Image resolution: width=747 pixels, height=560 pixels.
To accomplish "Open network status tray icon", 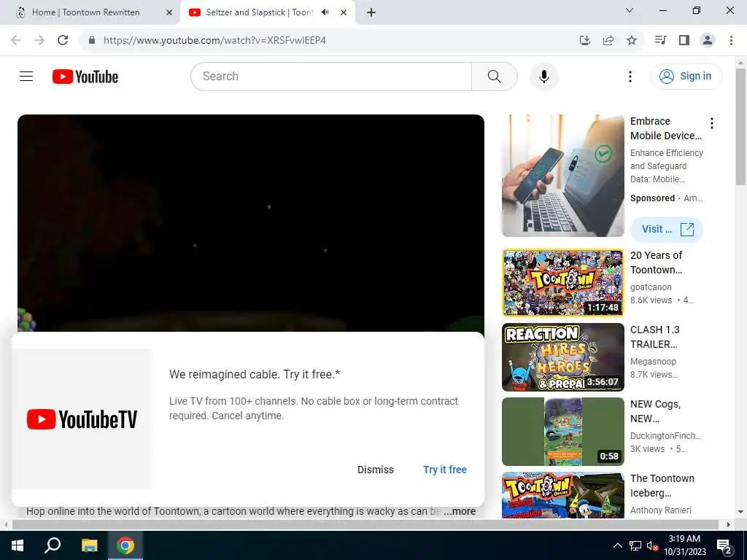I will click(x=635, y=545).
